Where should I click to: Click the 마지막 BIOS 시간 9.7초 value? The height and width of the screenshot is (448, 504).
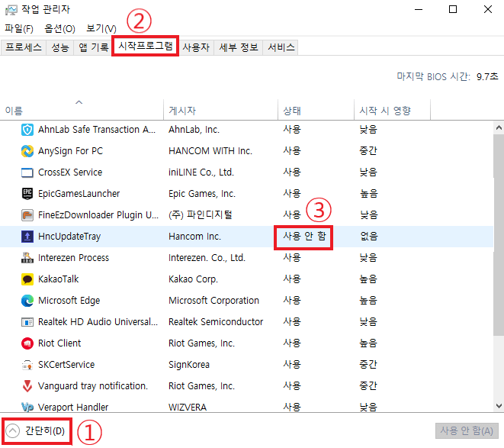[487, 76]
